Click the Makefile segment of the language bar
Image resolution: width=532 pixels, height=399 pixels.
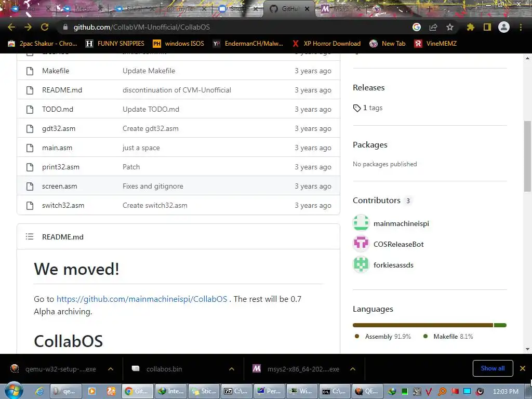[x=500, y=325]
